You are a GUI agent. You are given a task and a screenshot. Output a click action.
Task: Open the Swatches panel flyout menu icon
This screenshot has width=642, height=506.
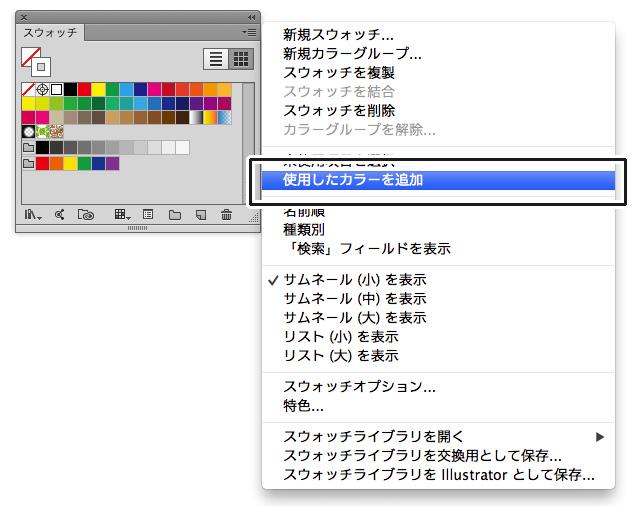(x=249, y=32)
